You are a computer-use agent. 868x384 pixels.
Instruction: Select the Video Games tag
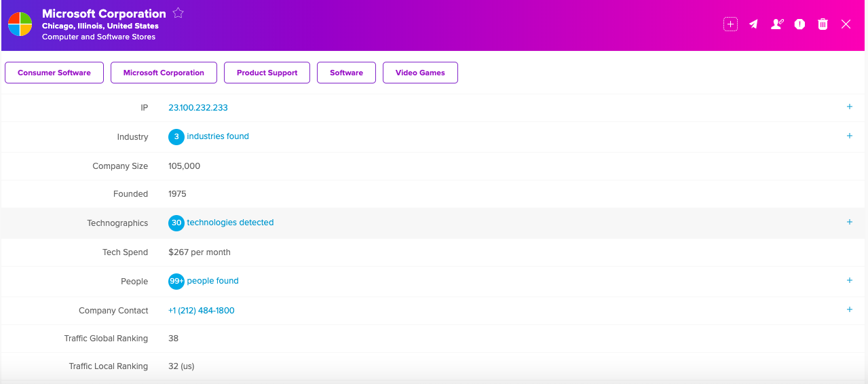click(x=420, y=73)
